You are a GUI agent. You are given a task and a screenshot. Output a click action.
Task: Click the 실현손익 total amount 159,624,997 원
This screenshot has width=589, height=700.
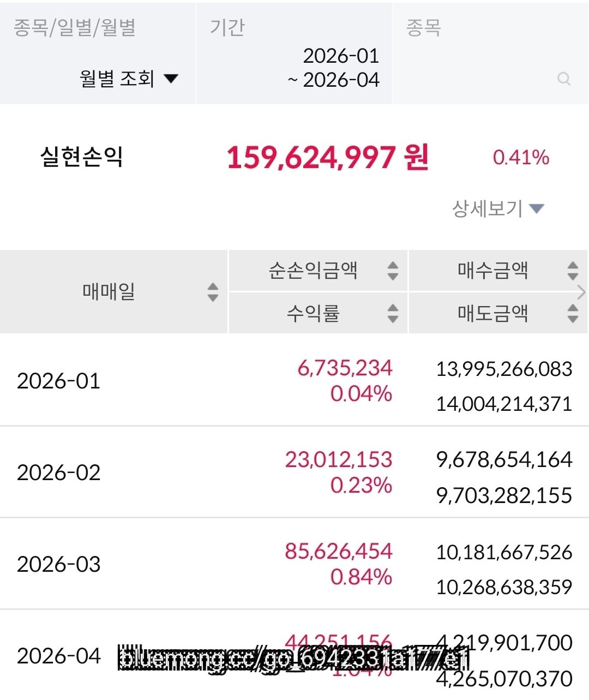pyautogui.click(x=327, y=158)
